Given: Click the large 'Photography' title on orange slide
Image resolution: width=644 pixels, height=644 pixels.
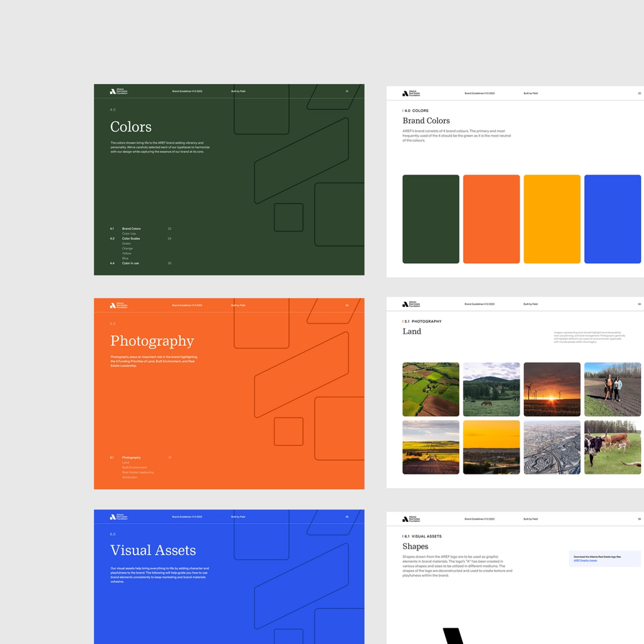Looking at the screenshot, I should (x=152, y=341).
